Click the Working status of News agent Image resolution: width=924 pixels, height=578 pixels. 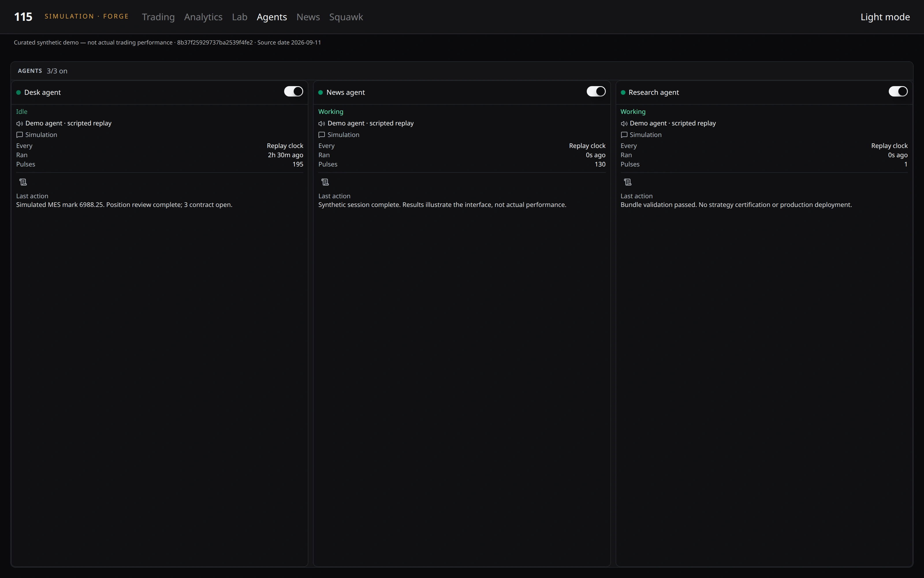pos(331,112)
